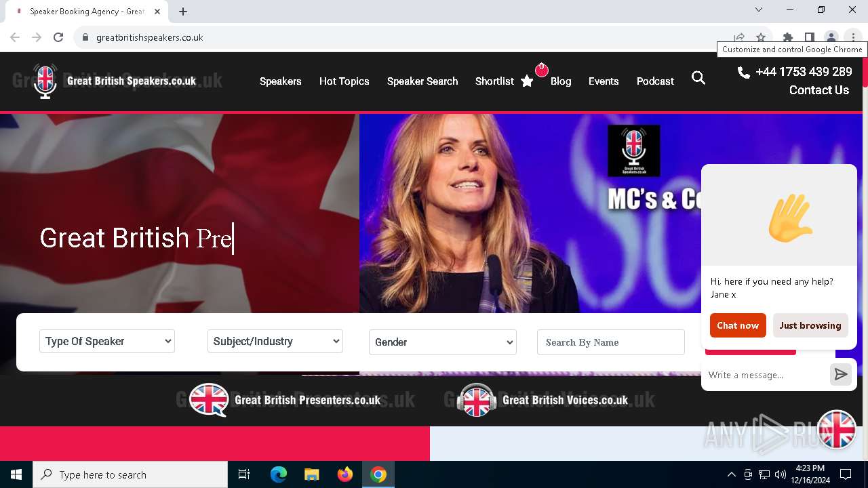Open the Events menu item

[604, 81]
